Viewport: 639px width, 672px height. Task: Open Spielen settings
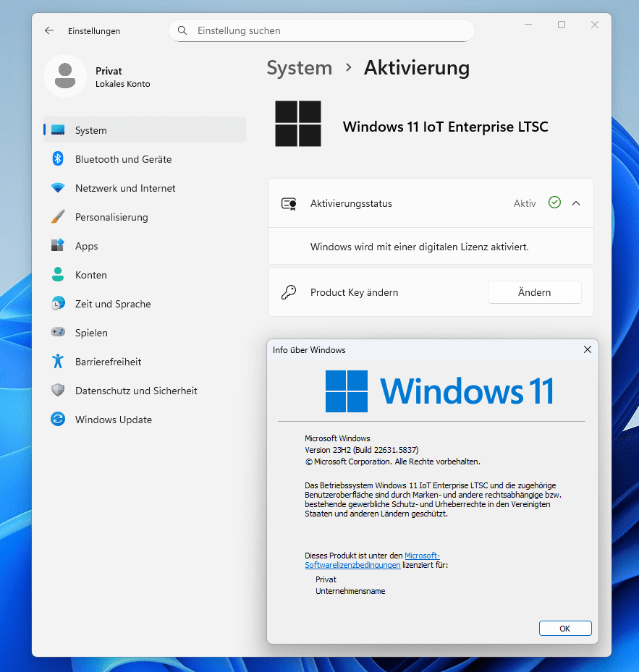tap(145, 333)
